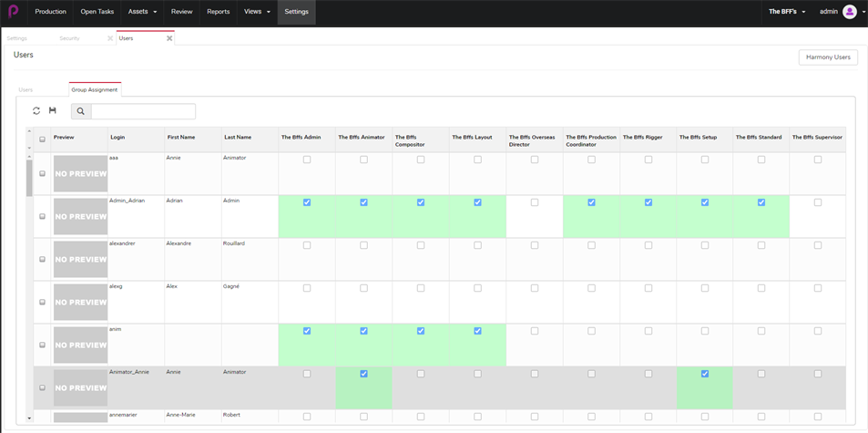Click the Harmony Users button
868x433 pixels.
827,57
